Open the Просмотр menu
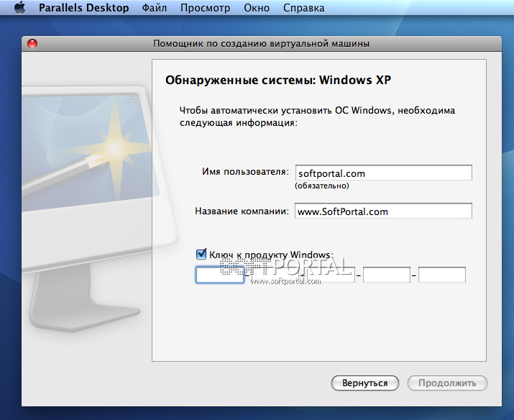Image resolution: width=514 pixels, height=420 pixels. 205,8
